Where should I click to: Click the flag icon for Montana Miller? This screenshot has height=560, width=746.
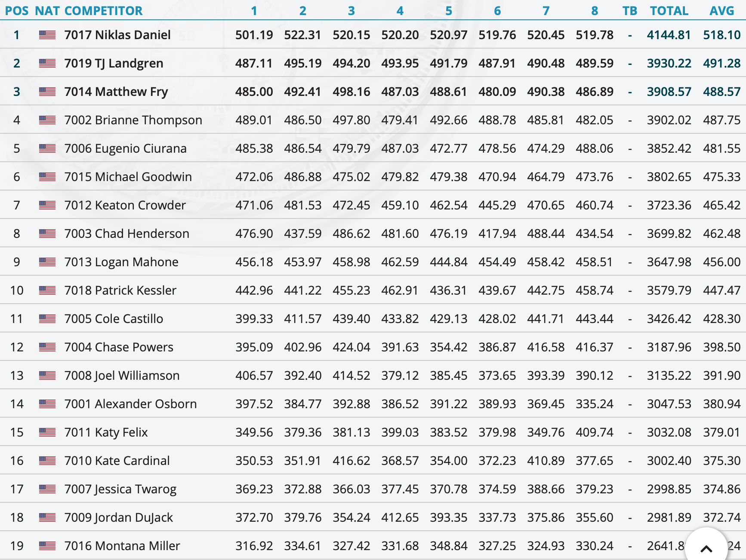[x=47, y=546]
